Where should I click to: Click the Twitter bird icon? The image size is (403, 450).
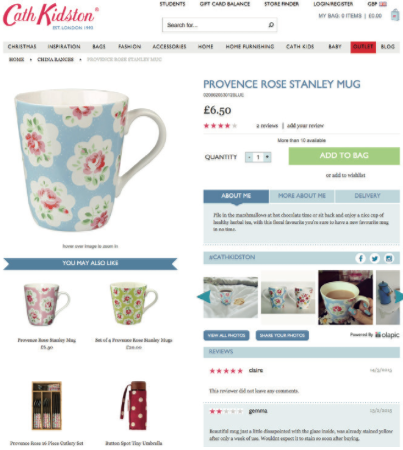[x=374, y=258]
